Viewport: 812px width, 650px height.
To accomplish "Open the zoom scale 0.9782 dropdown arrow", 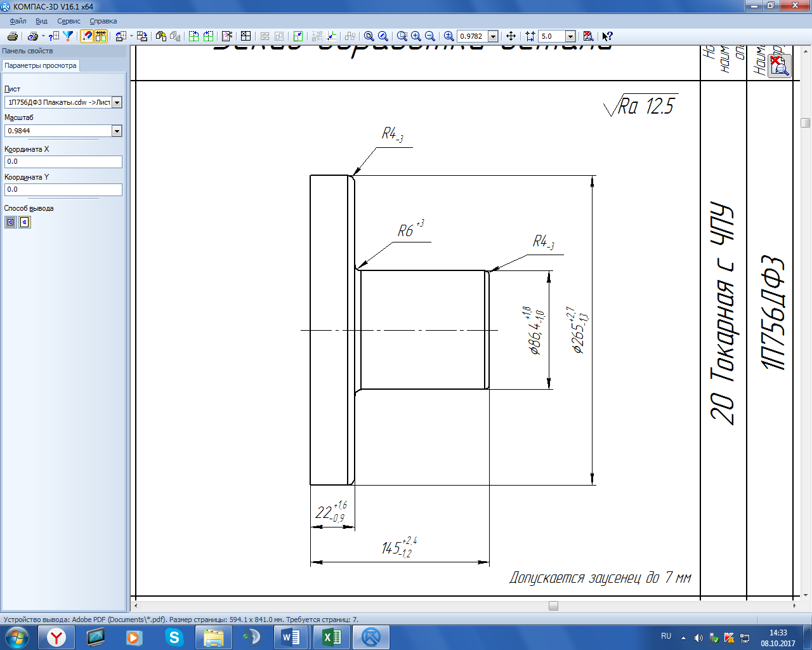I will (493, 37).
